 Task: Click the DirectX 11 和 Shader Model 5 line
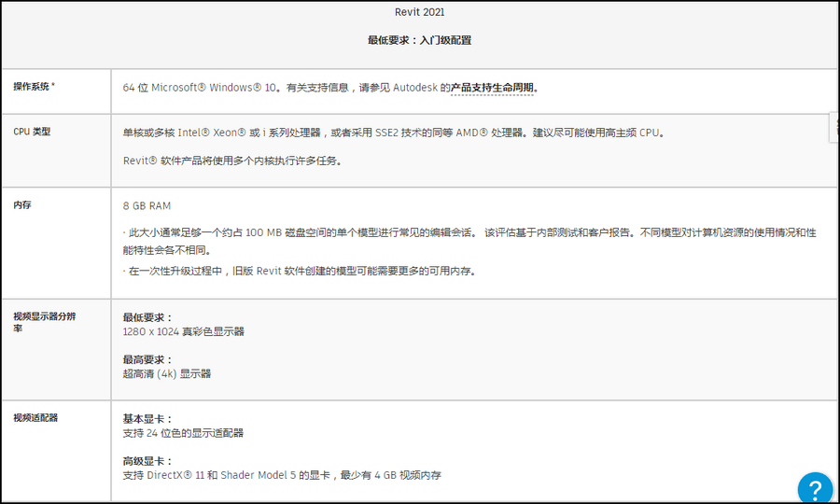click(282, 475)
